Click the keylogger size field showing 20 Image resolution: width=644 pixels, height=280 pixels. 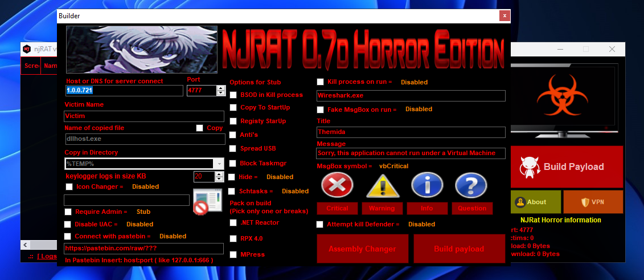tap(204, 177)
